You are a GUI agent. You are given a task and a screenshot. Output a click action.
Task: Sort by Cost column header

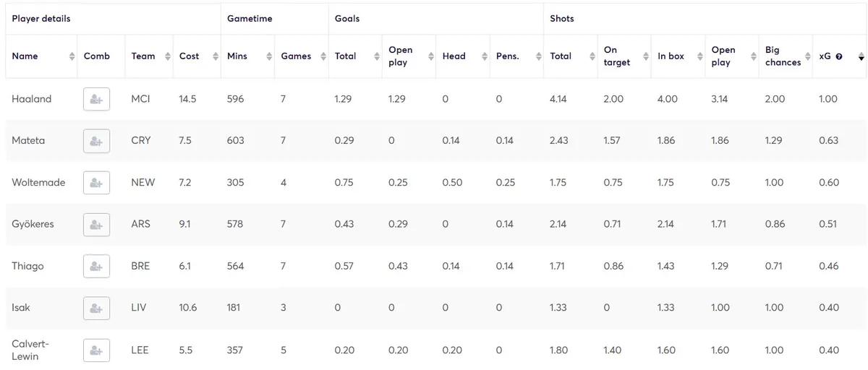[x=190, y=56]
